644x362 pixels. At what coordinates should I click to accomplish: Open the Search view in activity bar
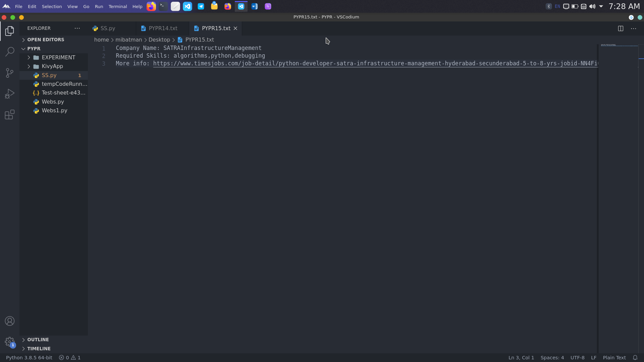point(10,52)
